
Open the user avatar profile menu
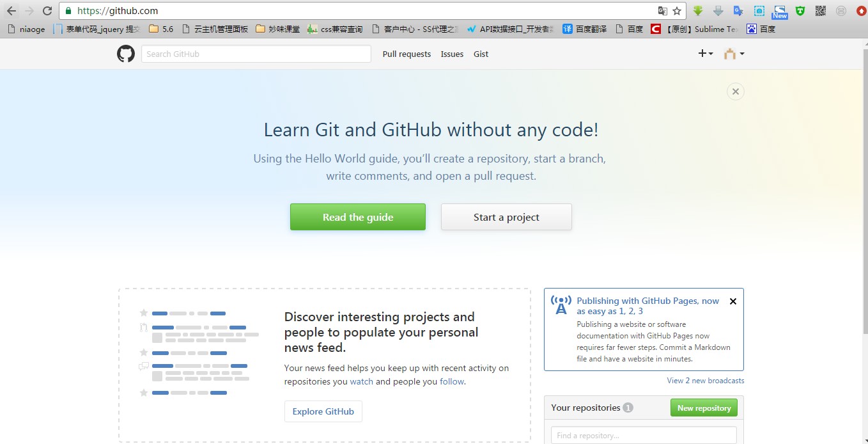(734, 54)
